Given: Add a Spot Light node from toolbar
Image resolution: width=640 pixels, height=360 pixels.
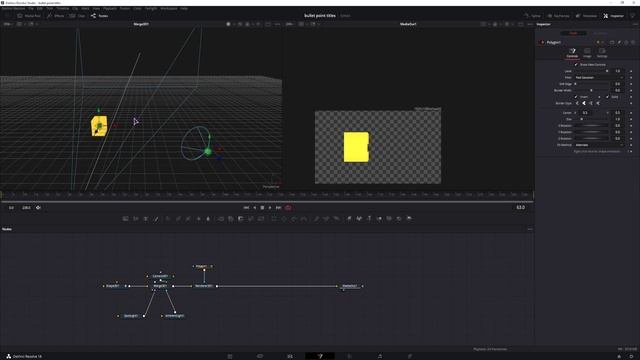Looking at the screenshot, I should tap(399, 219).
